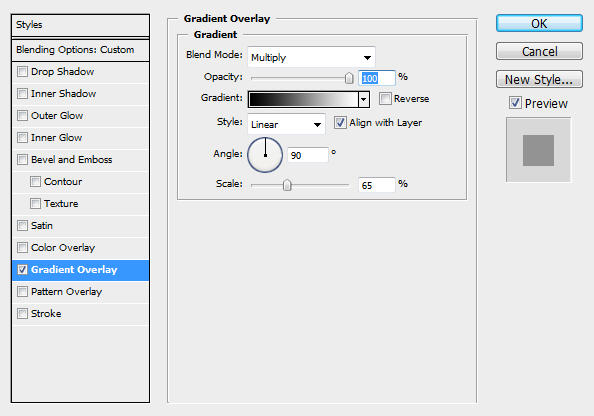594x416 pixels.
Task: Enable the Inner Shadow checkbox
Action: pos(22,94)
